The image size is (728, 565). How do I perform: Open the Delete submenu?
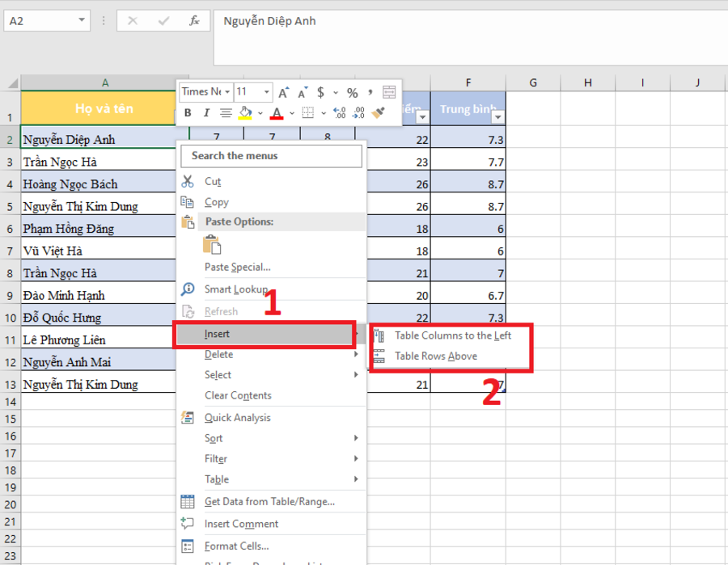tap(271, 354)
